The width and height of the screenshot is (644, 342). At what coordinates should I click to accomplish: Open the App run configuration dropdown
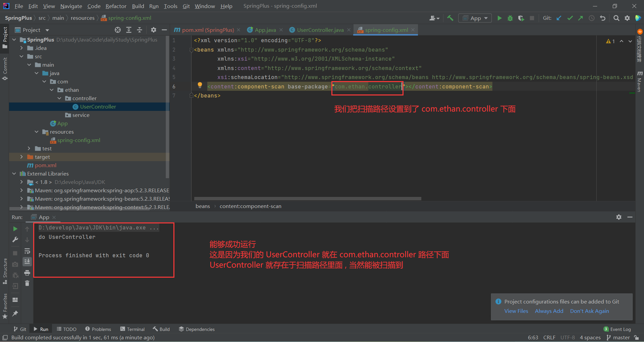(x=475, y=18)
